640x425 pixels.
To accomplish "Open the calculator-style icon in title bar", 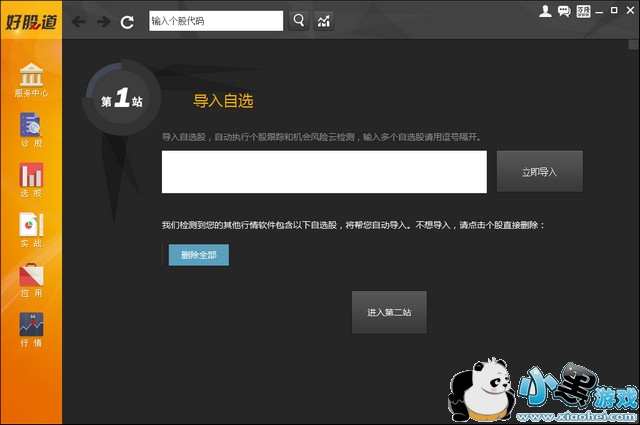I will point(583,11).
